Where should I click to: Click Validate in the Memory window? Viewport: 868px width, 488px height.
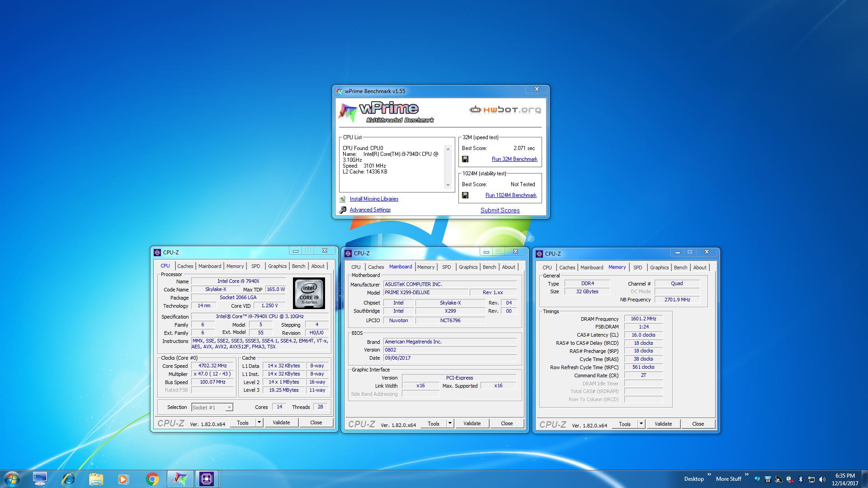pos(663,424)
